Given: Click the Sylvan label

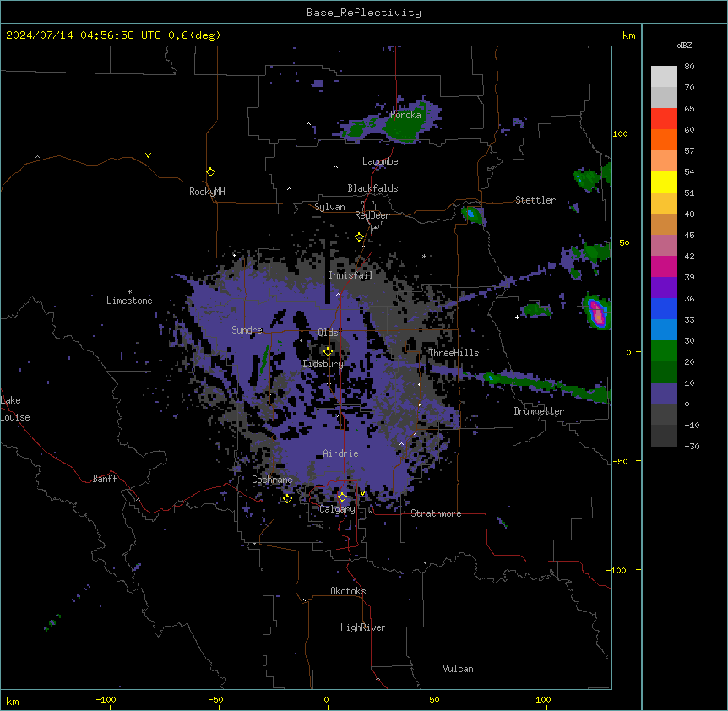Looking at the screenshot, I should coord(329,207).
